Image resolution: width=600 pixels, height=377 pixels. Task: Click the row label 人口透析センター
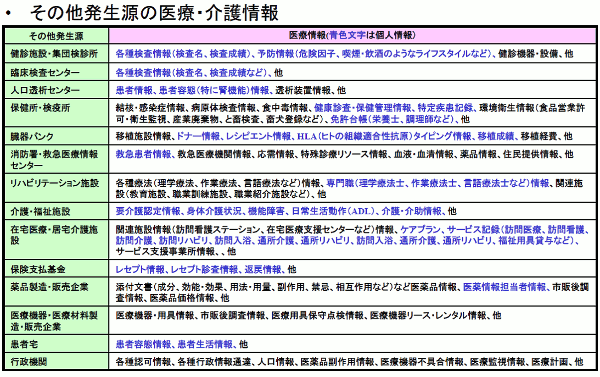[45, 90]
